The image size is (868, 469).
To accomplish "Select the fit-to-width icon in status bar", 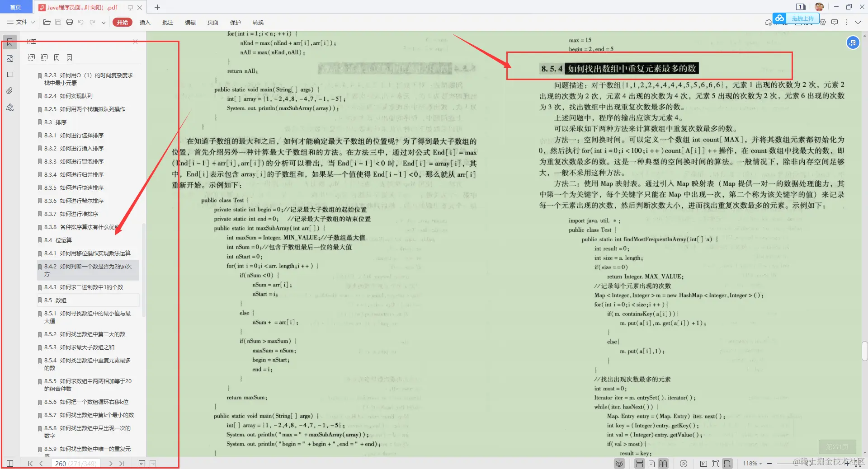I will [x=727, y=464].
